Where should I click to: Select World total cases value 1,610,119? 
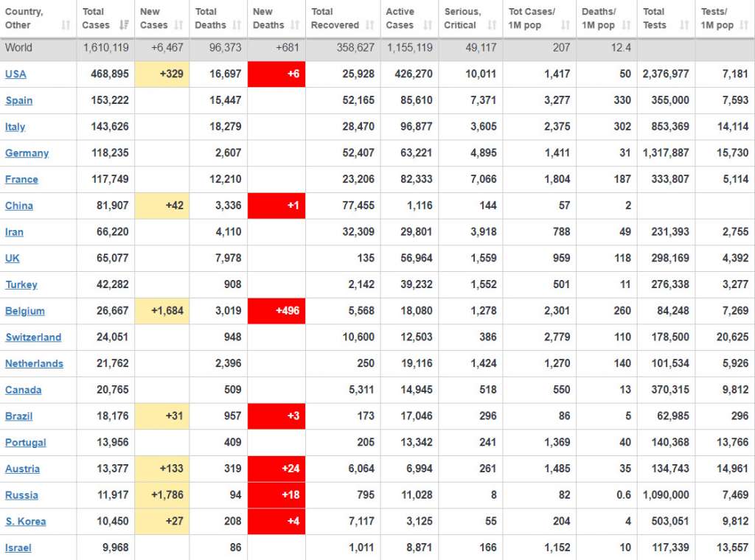pos(106,48)
